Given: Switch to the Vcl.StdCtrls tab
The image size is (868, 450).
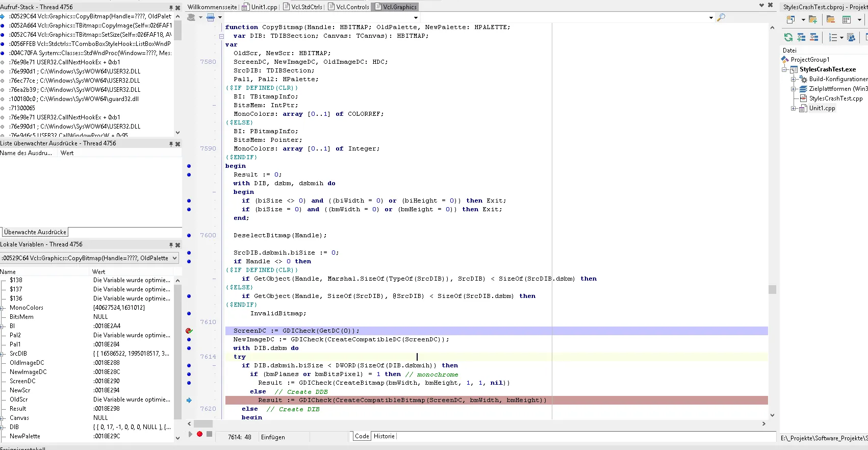Looking at the screenshot, I should coord(302,7).
